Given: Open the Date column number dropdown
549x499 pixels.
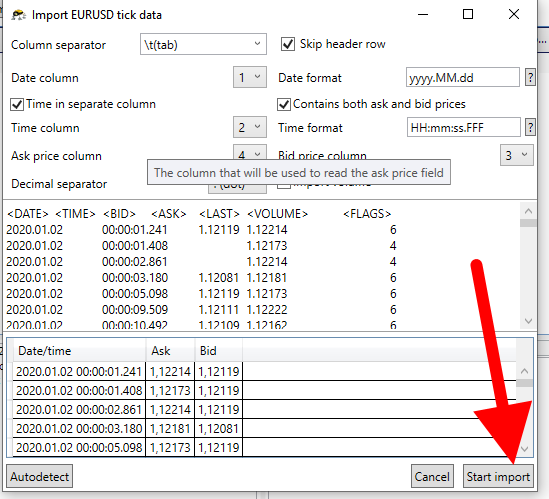Looking at the screenshot, I should click(250, 77).
